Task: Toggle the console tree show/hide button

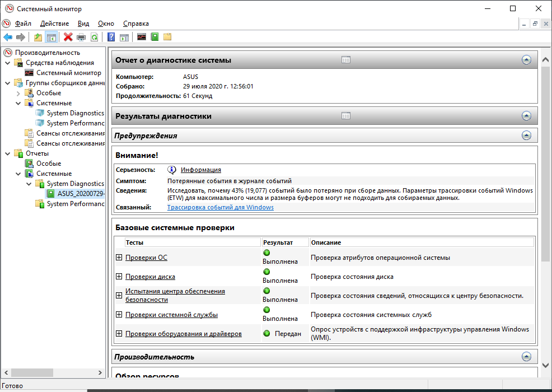Action: point(52,37)
